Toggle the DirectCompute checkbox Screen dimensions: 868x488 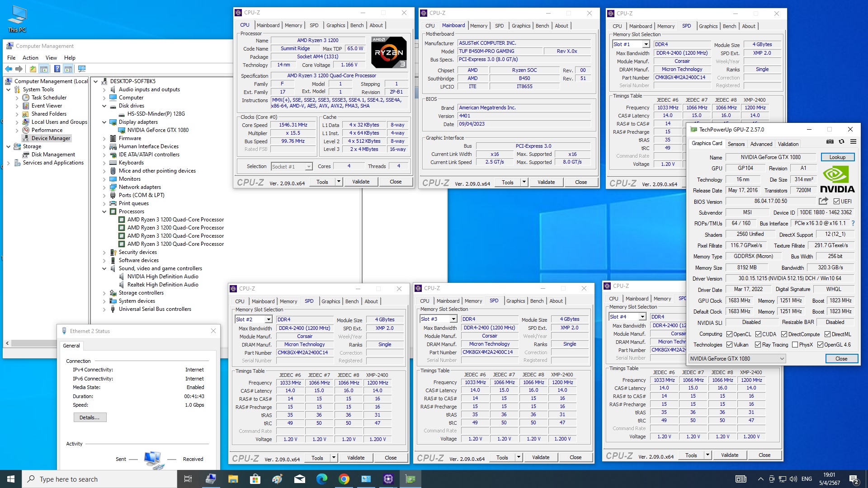pos(784,334)
